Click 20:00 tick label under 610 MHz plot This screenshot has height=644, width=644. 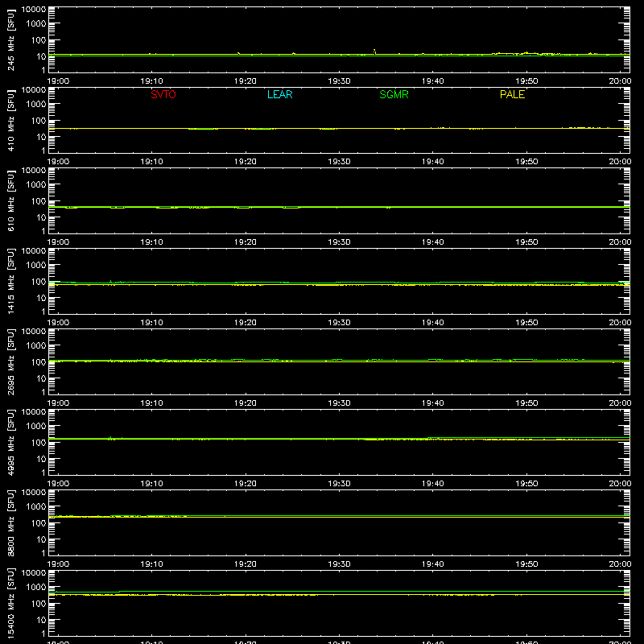click(x=620, y=242)
